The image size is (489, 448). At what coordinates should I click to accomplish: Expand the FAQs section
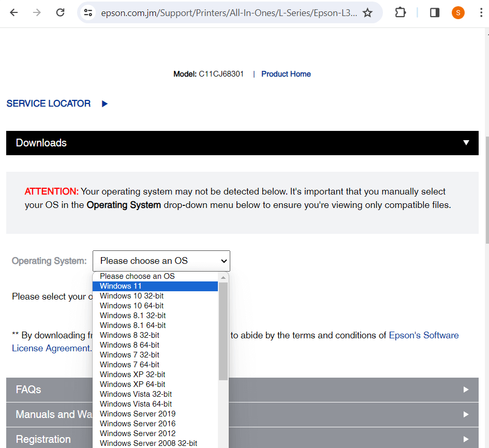pos(466,390)
